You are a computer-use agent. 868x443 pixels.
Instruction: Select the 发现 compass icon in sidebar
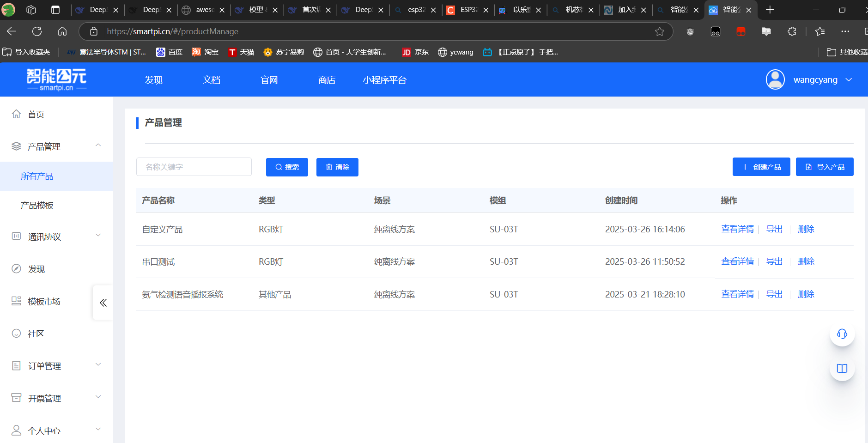click(16, 268)
